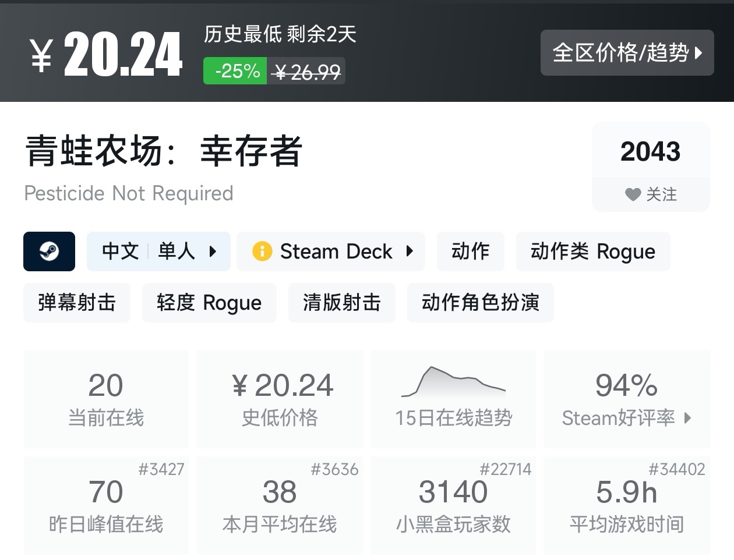Tap the yellow Steam Deck info icon
The width and height of the screenshot is (734, 560).
(262, 251)
